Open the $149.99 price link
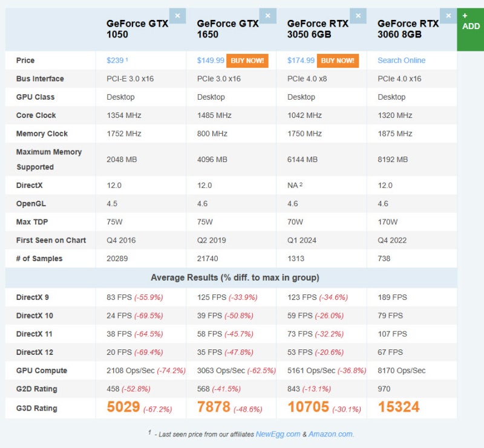 (x=211, y=60)
